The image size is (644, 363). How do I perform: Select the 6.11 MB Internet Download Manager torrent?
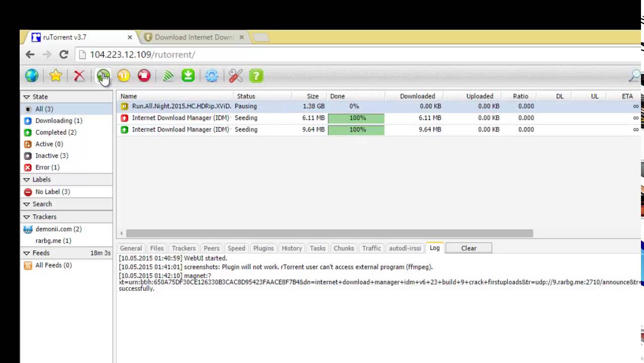point(379,118)
